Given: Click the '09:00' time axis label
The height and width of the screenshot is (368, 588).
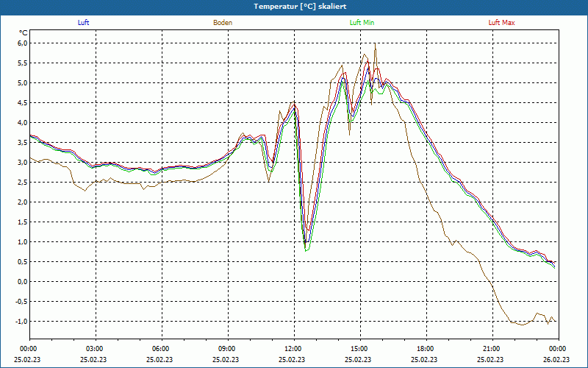Looking at the screenshot, I should click(x=226, y=349).
